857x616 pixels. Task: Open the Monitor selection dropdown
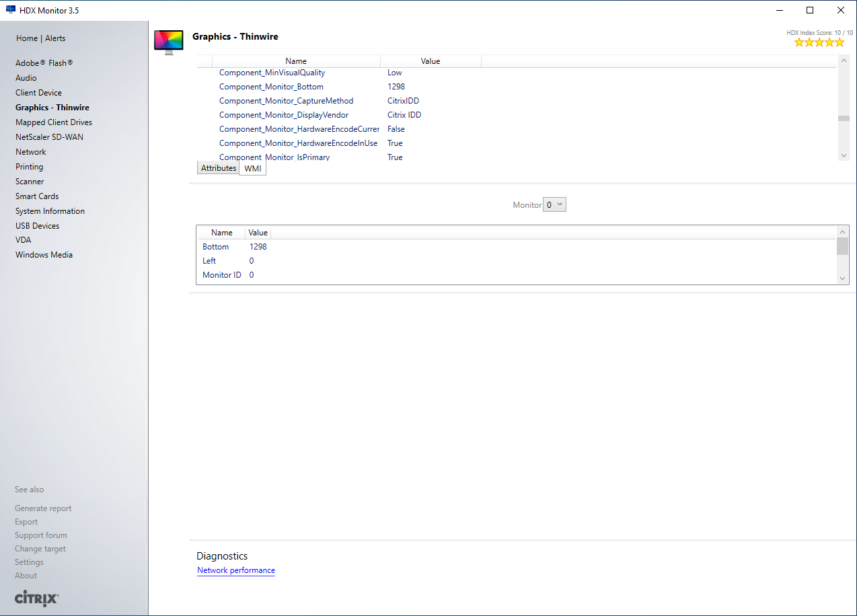(x=554, y=205)
